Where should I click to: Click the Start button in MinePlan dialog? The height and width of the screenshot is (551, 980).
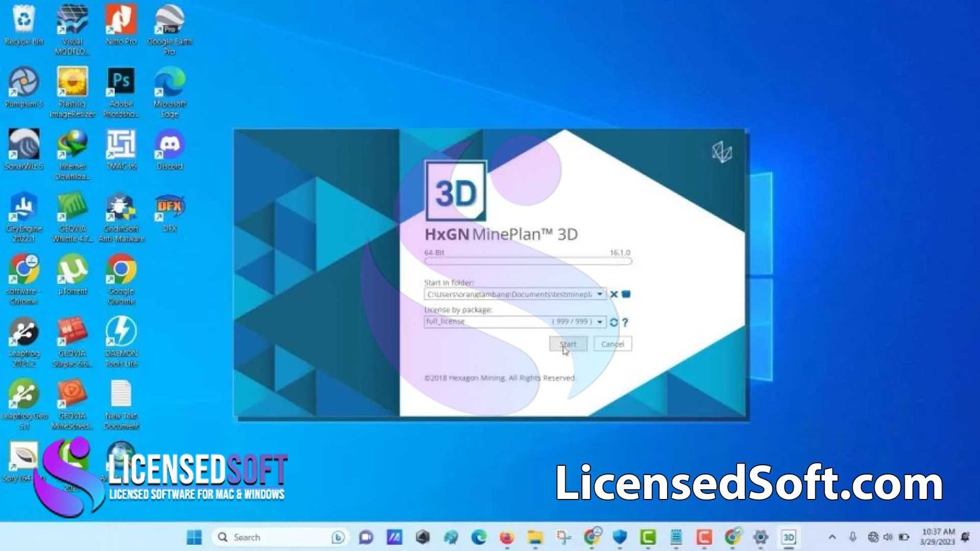[x=568, y=344]
